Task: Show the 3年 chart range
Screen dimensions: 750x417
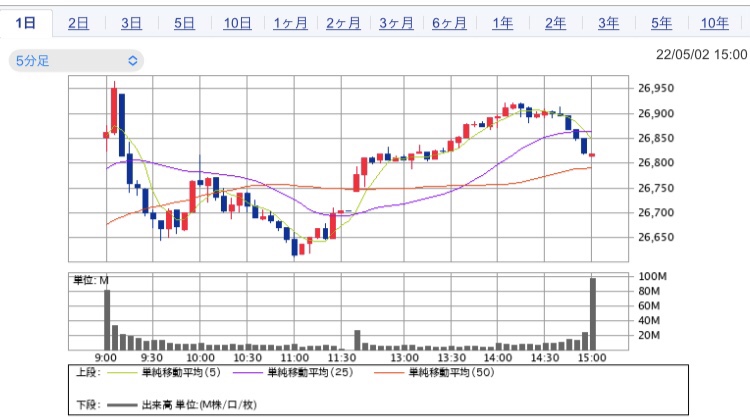Action: [x=608, y=23]
